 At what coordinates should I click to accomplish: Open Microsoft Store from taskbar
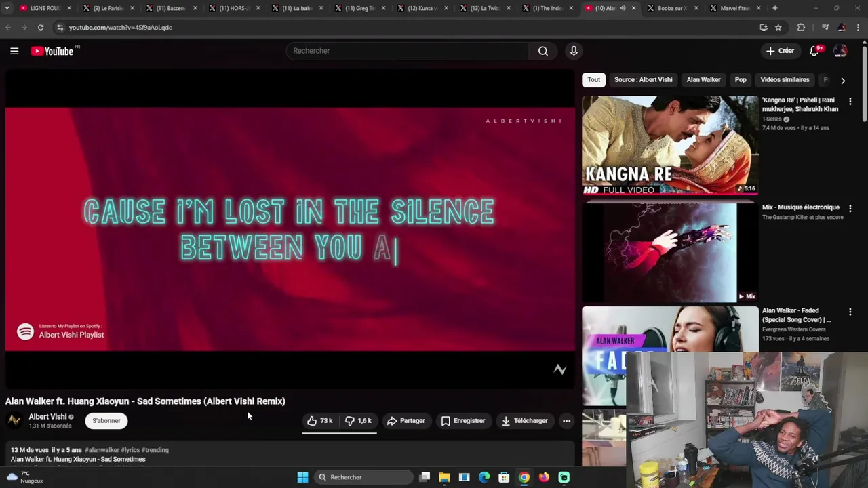[x=504, y=477]
